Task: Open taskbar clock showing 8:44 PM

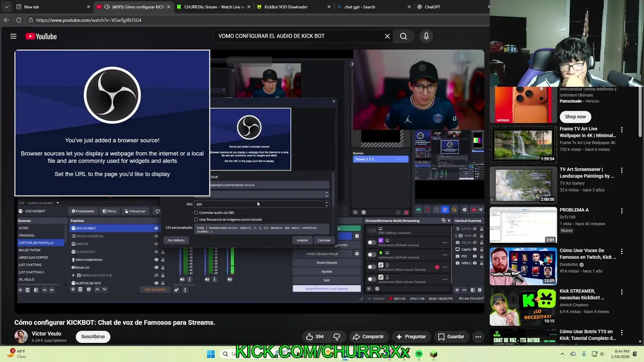Action: [620, 354]
